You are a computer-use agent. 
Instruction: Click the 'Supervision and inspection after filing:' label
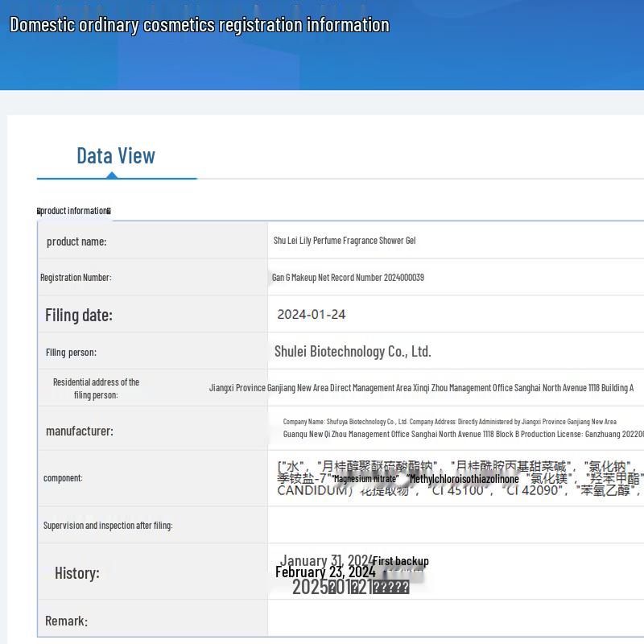[x=108, y=525]
